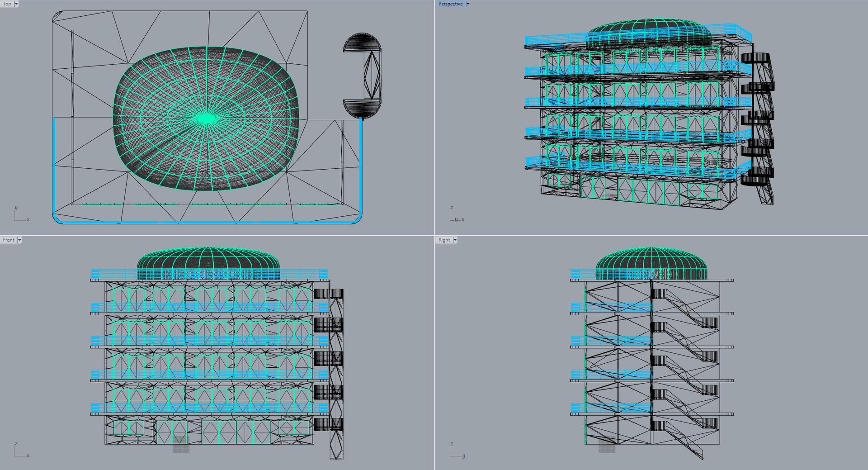Select the dome center point in Top view

(x=206, y=119)
